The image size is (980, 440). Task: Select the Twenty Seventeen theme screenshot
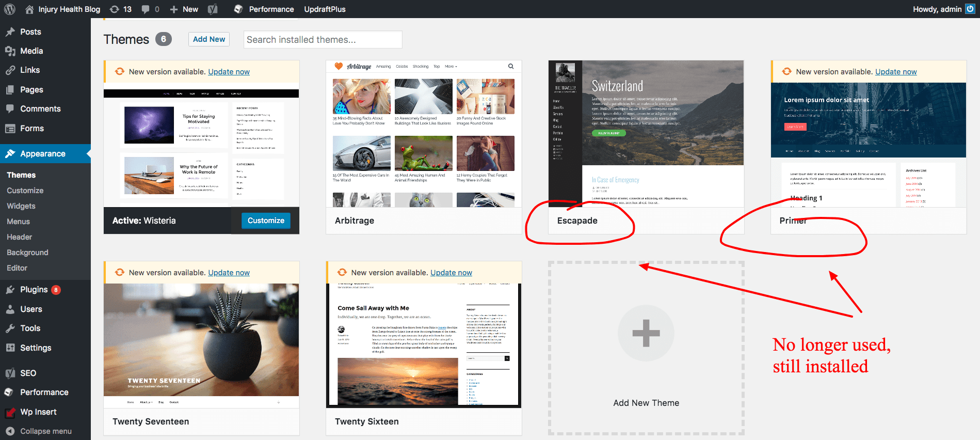click(201, 346)
